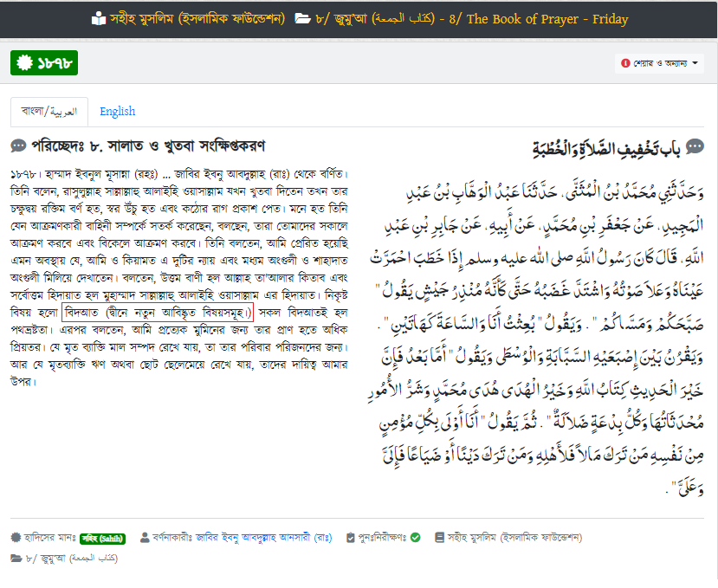The image size is (718, 588).
Task: Click the red info icon on share button
Action: point(625,63)
